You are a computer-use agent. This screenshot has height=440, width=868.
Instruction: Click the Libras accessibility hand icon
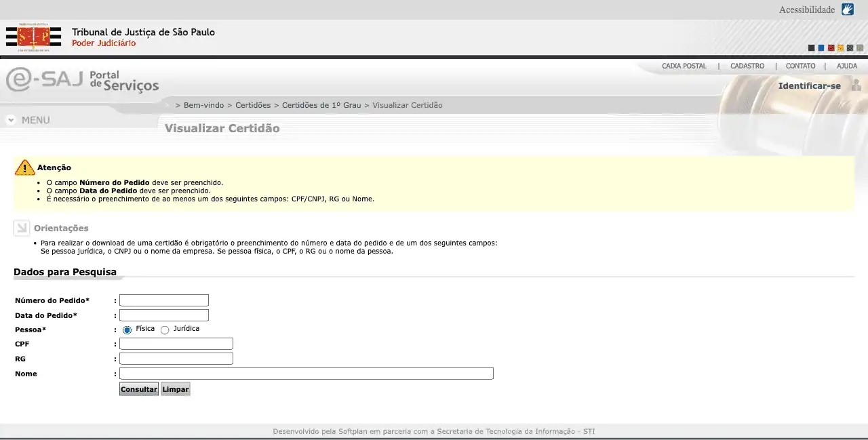click(x=847, y=9)
